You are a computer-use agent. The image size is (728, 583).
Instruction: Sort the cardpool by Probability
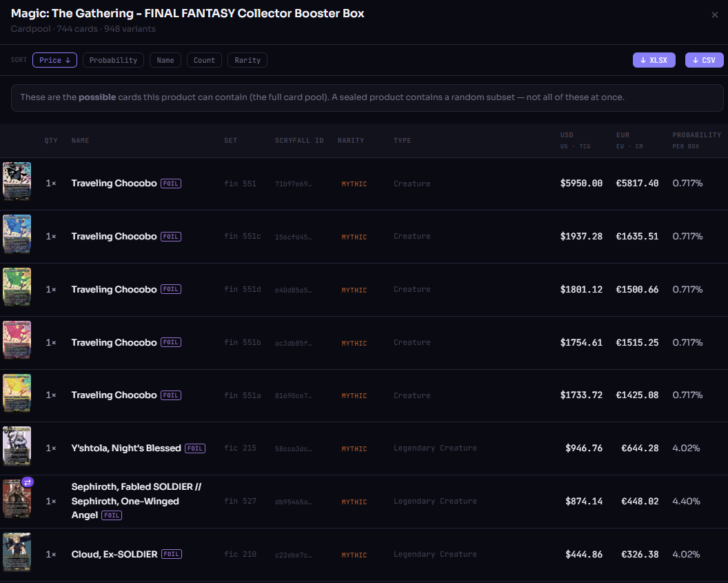click(113, 60)
